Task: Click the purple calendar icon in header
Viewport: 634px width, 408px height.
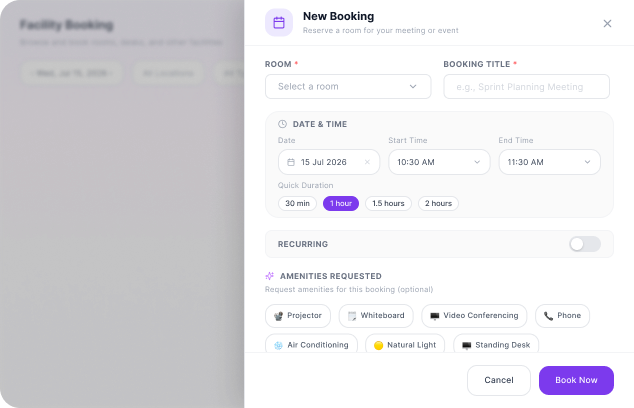Action: (x=279, y=23)
